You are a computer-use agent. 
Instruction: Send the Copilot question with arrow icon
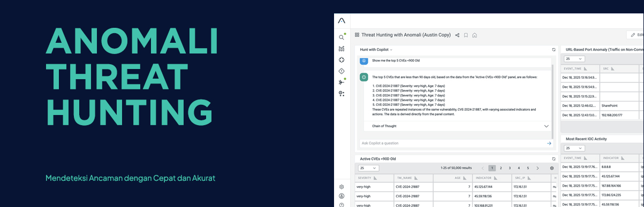(549, 143)
